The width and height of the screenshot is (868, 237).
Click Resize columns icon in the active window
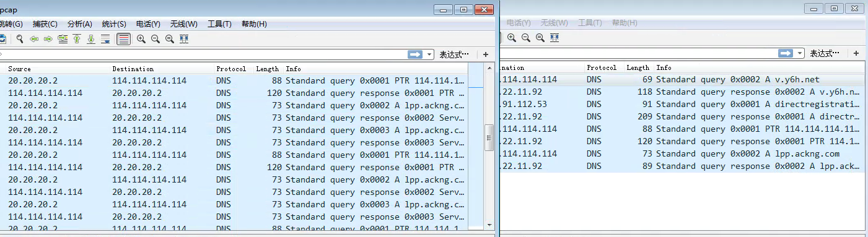tap(184, 39)
